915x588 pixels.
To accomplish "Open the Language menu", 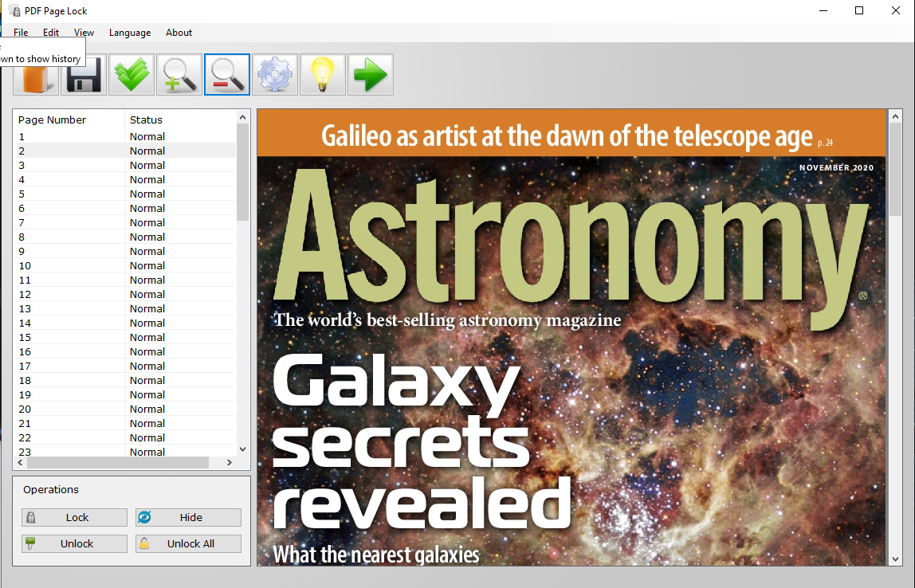I will click(130, 33).
